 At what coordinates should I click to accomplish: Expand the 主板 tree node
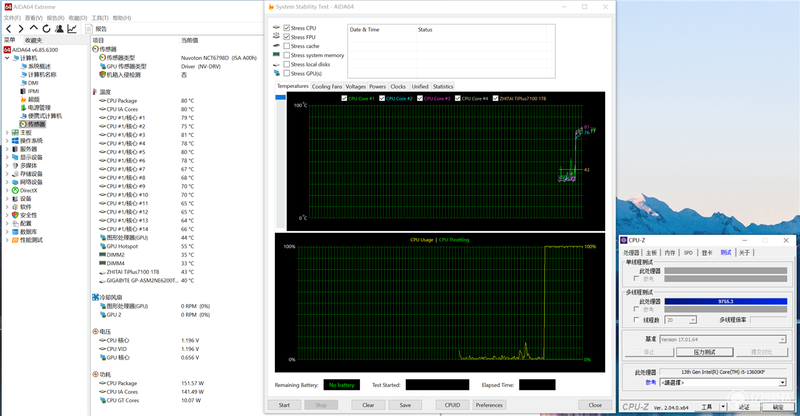(7, 132)
